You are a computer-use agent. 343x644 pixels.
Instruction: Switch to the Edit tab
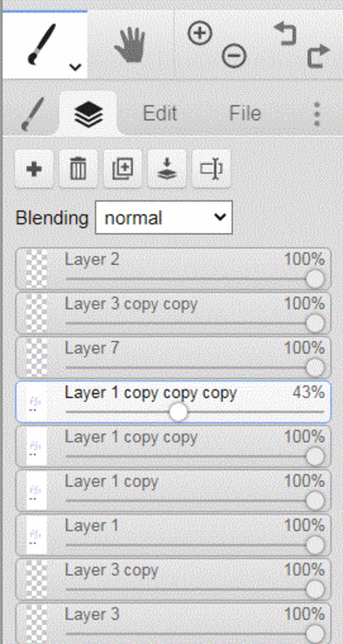pyautogui.click(x=160, y=113)
